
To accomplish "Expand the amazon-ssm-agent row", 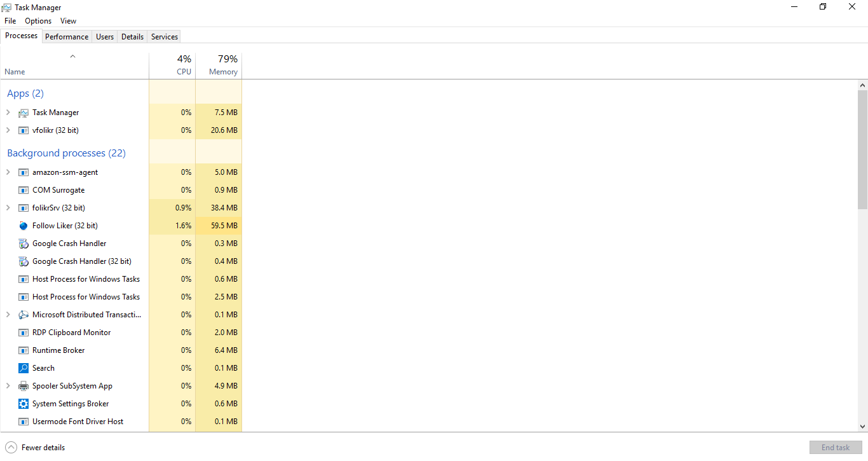I will coord(8,172).
